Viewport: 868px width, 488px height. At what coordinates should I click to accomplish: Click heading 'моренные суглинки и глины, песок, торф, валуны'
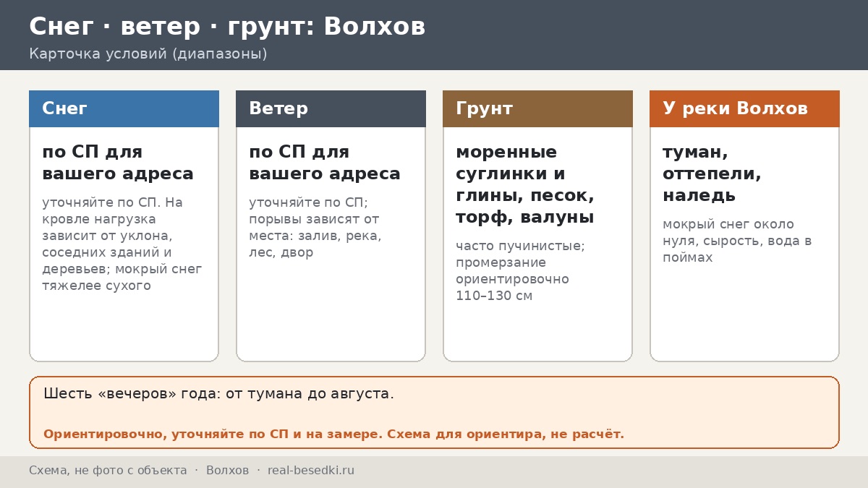tap(525, 185)
